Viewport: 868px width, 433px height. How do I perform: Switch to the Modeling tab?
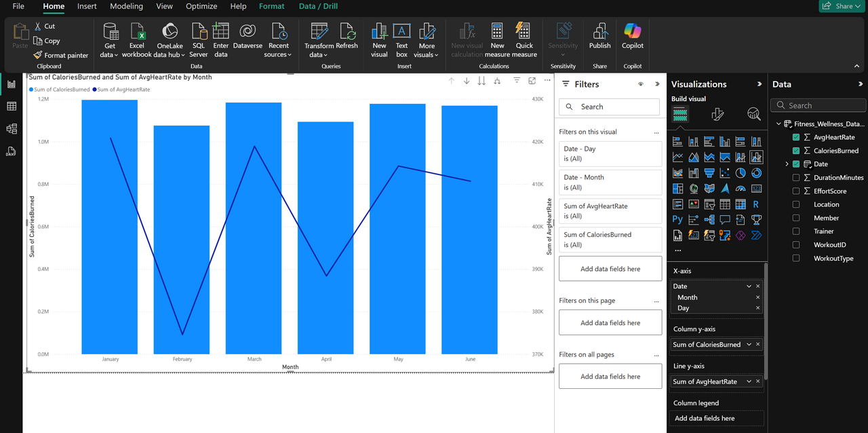coord(127,6)
